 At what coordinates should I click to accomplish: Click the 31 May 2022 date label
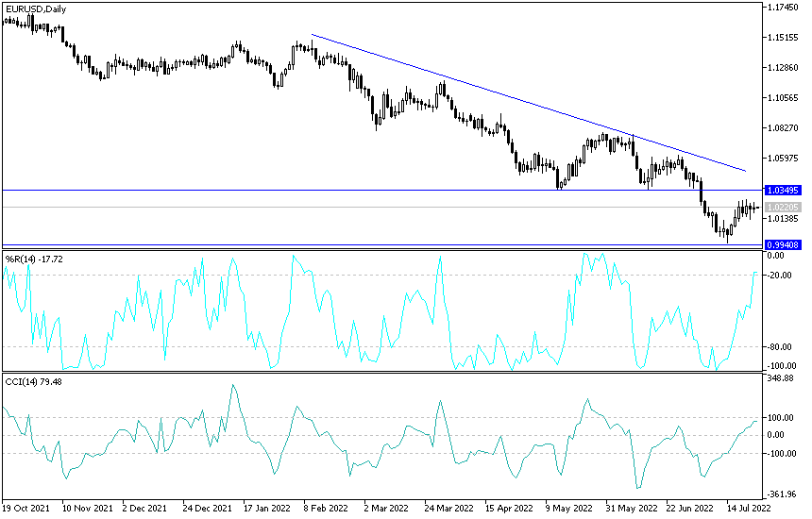(632, 508)
